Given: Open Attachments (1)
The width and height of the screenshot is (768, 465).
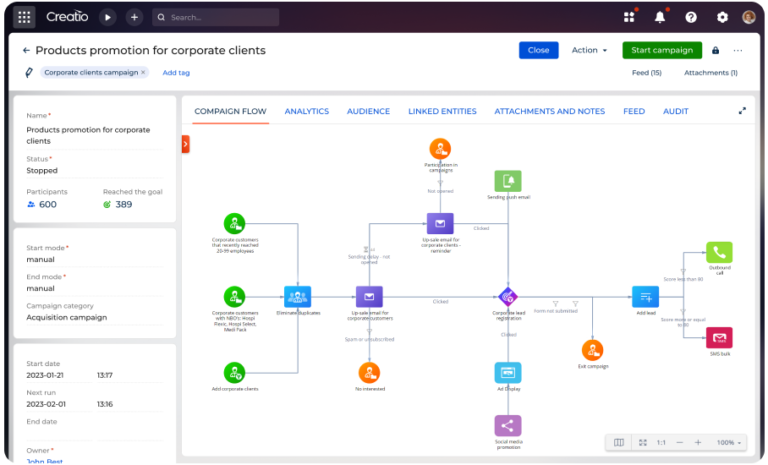Looking at the screenshot, I should click(711, 73).
